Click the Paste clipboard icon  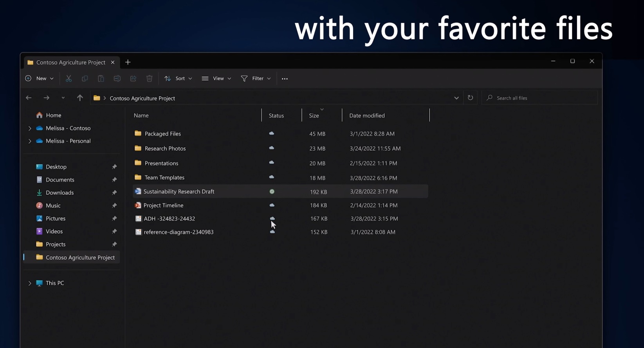(x=101, y=79)
